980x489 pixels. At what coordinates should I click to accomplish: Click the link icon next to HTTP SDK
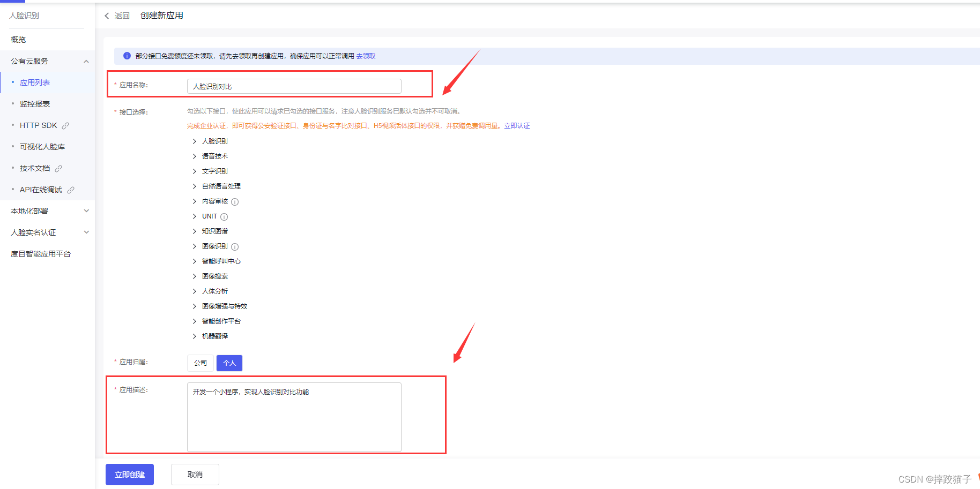click(x=65, y=126)
